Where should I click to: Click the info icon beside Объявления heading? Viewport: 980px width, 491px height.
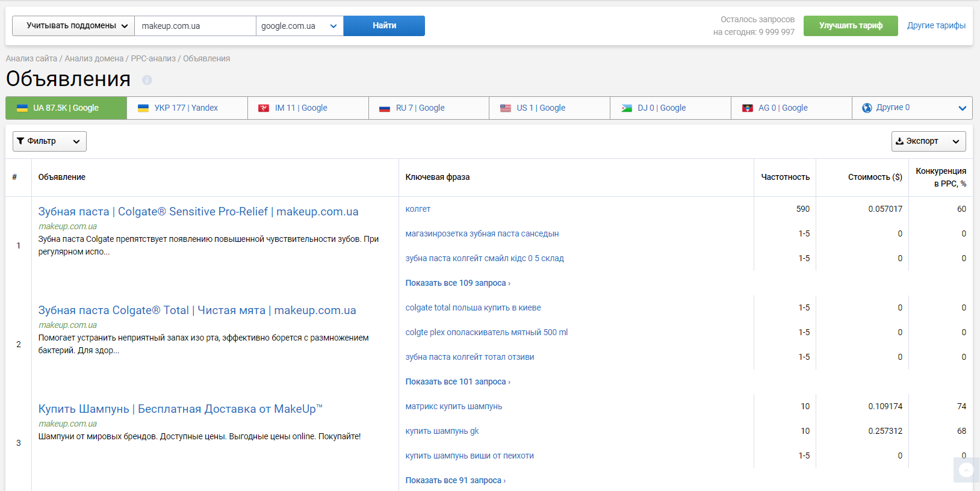147,80
